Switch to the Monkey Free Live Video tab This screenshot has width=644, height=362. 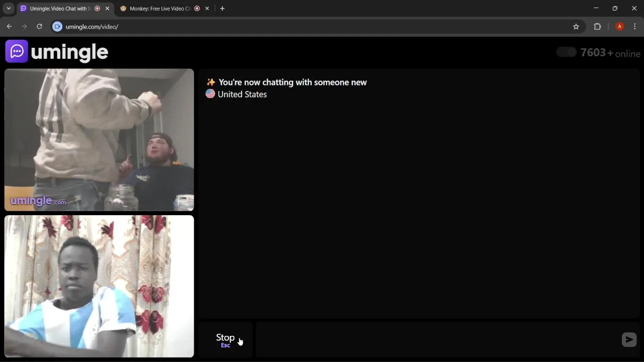165,9
